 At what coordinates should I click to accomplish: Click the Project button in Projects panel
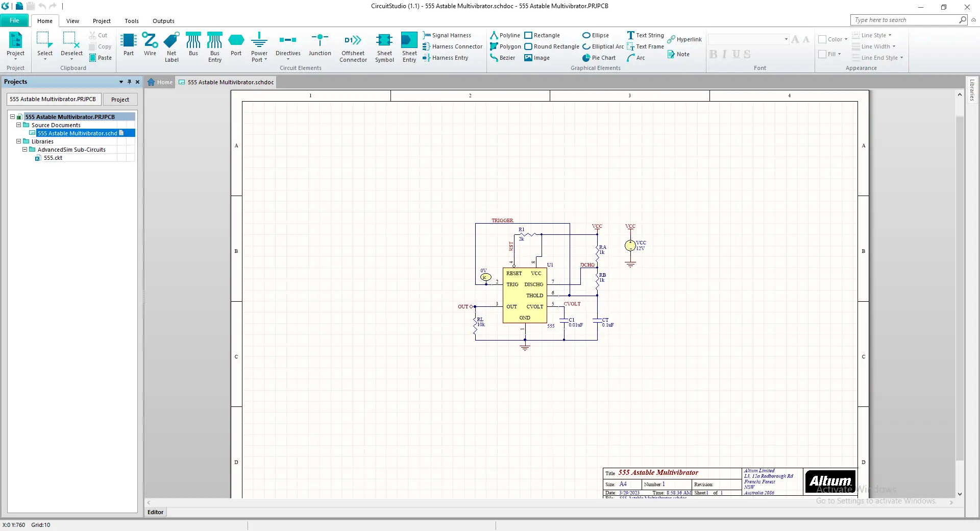[120, 100]
